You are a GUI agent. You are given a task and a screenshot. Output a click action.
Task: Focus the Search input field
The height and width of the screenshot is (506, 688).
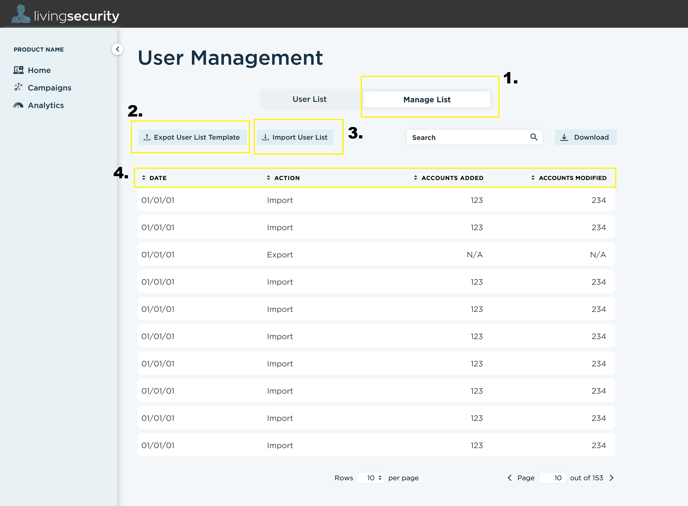pos(474,137)
